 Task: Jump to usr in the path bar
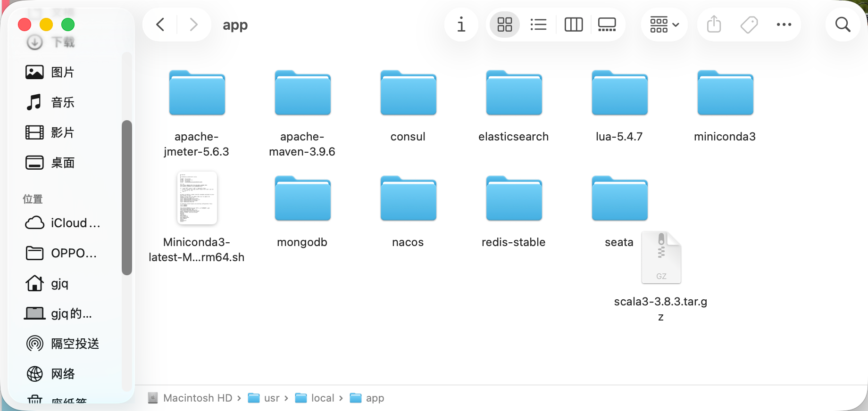coord(264,398)
